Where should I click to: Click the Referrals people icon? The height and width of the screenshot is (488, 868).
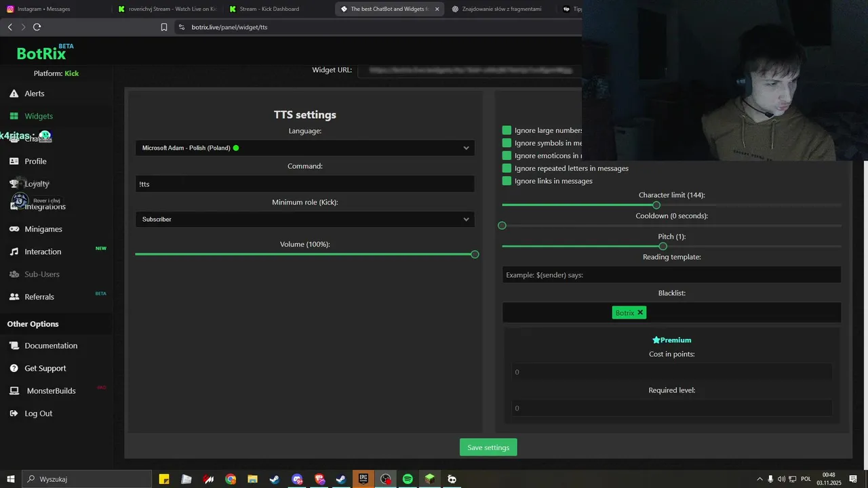click(14, 297)
